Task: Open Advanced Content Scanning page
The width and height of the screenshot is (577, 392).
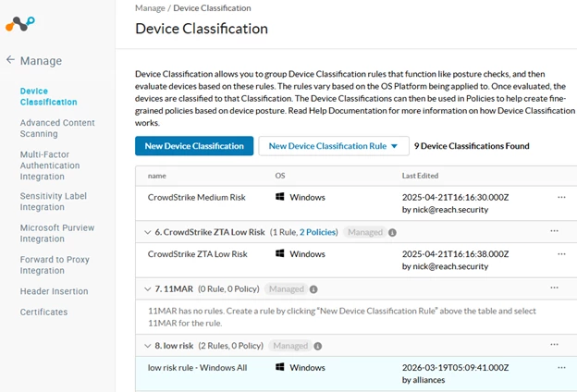Action: click(x=57, y=129)
